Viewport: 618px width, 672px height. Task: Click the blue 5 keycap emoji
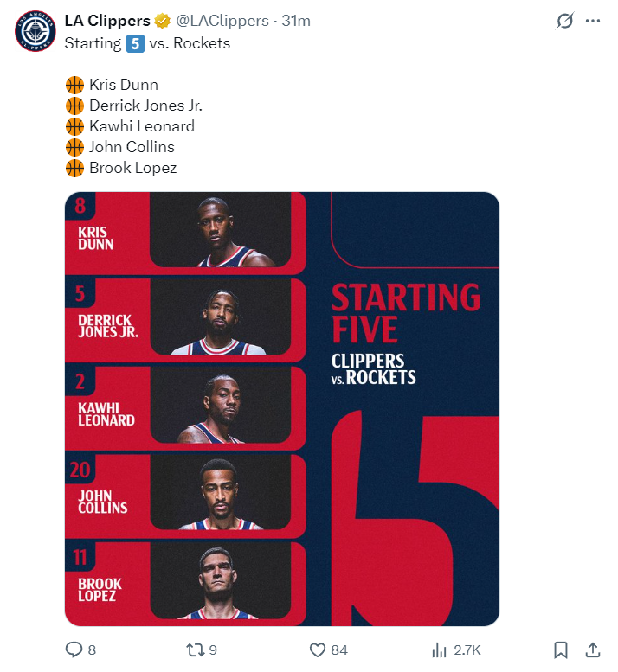[x=135, y=43]
